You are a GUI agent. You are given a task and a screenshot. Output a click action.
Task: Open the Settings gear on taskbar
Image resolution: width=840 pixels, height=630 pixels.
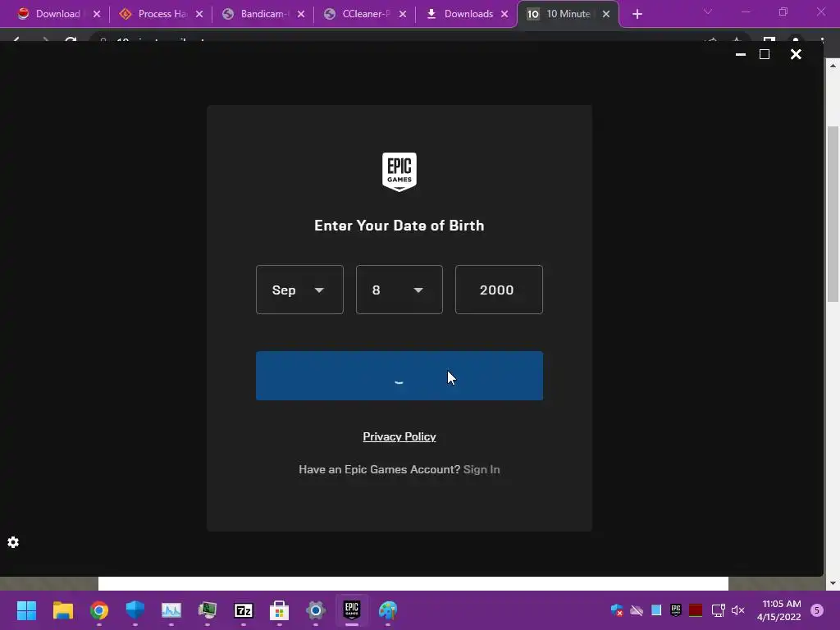[x=316, y=610]
